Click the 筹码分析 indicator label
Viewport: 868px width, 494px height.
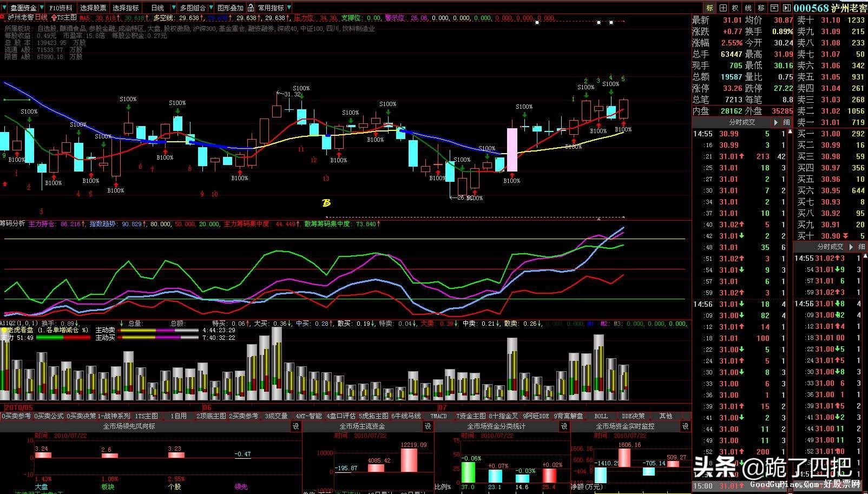12,223
